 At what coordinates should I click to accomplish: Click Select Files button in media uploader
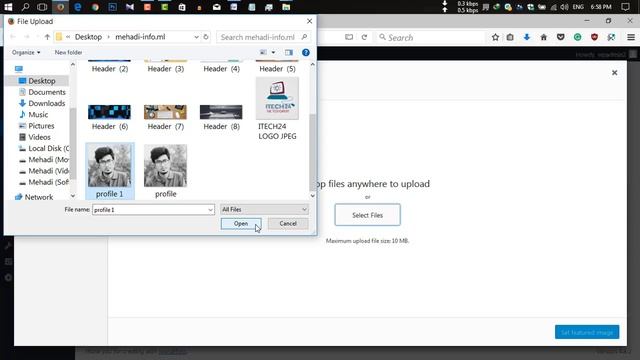click(x=367, y=215)
